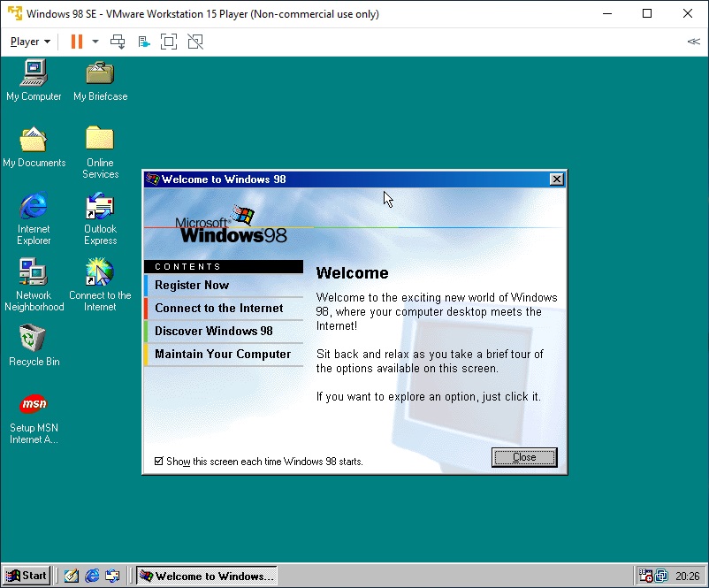
Task: Click the VMware Tools tray icon
Action: [661, 576]
